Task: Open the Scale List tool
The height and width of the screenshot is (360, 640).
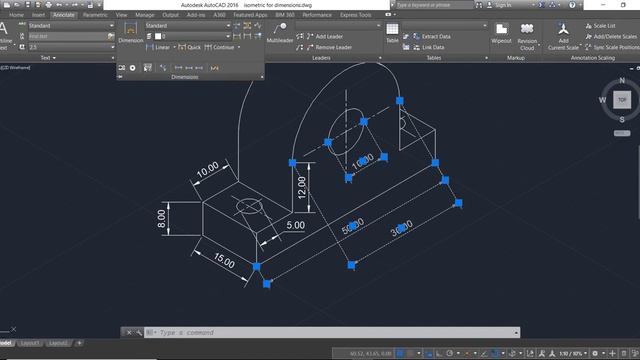Action: (600, 26)
